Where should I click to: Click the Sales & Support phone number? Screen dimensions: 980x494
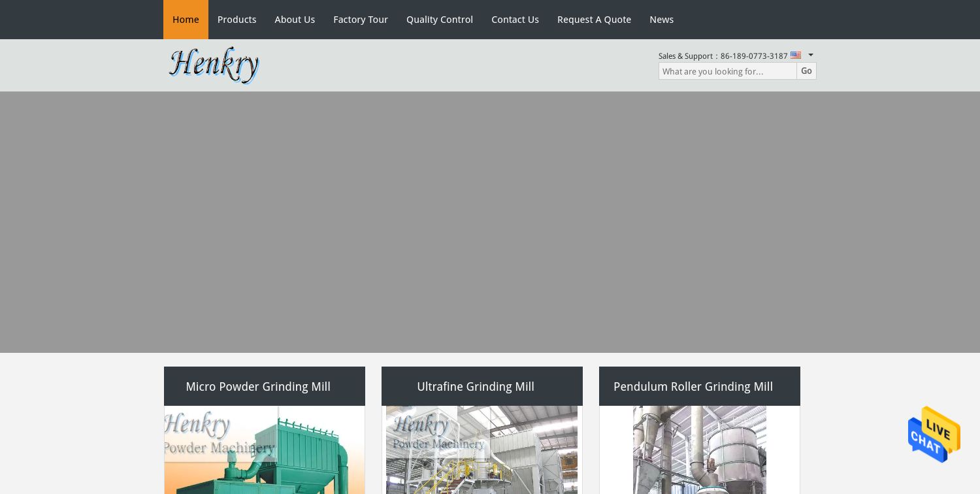[753, 56]
